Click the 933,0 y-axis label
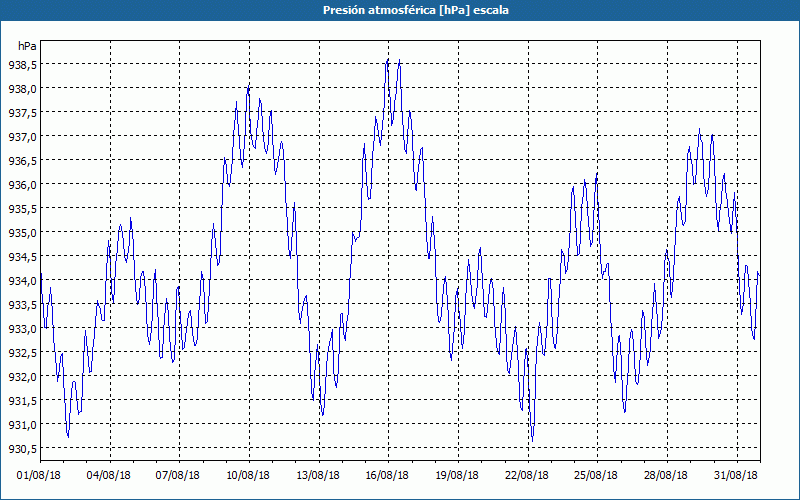The image size is (800, 500). [x=22, y=329]
